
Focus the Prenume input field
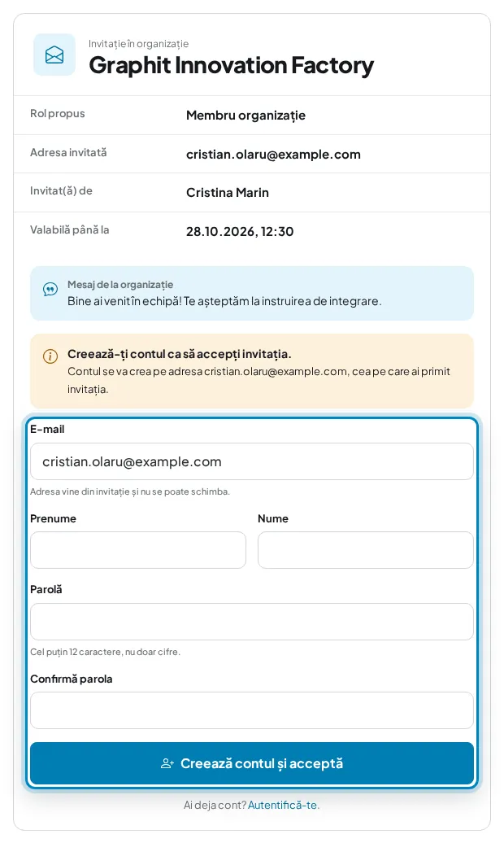138,550
